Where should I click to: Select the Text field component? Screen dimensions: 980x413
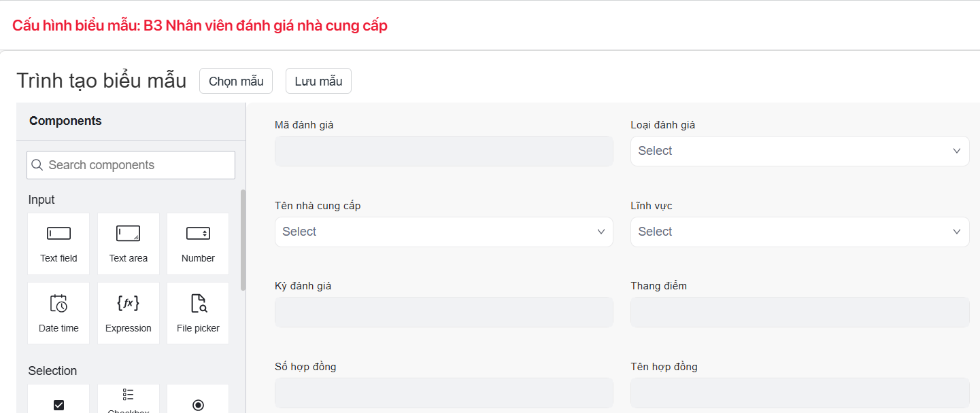58,243
